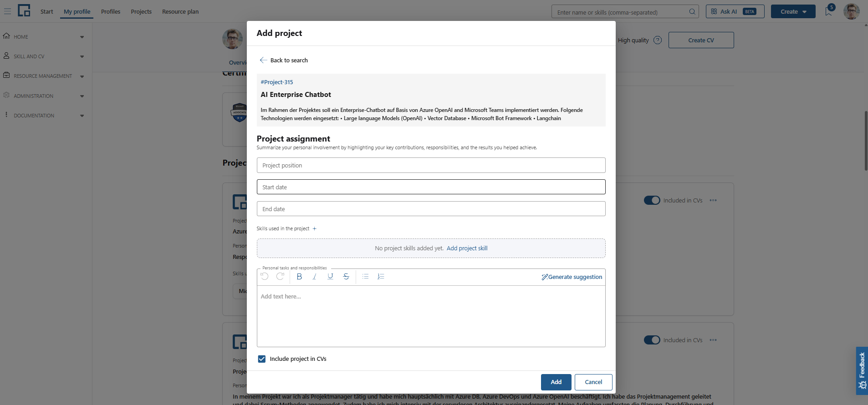Click the application logo icon
The height and width of the screenshot is (405, 868).
[x=24, y=10]
